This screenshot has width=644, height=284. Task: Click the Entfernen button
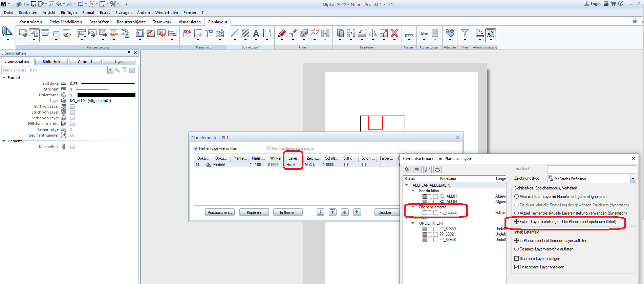pyautogui.click(x=287, y=212)
